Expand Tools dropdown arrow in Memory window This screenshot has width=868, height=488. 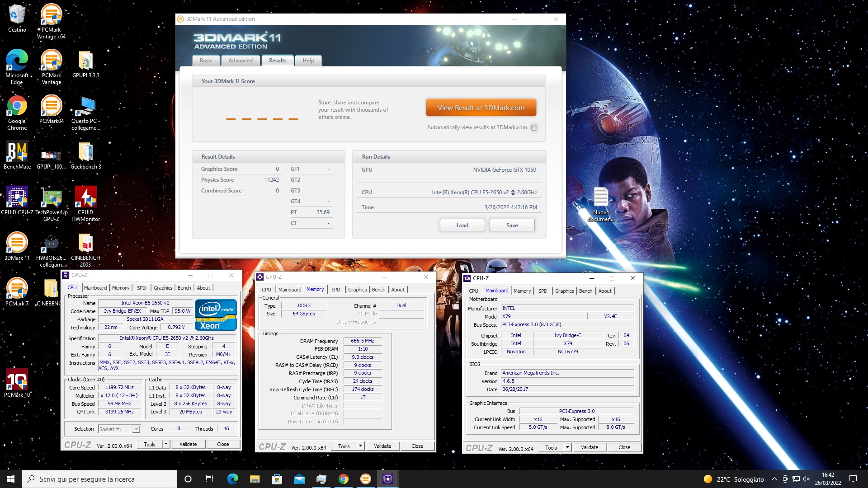tap(360, 446)
